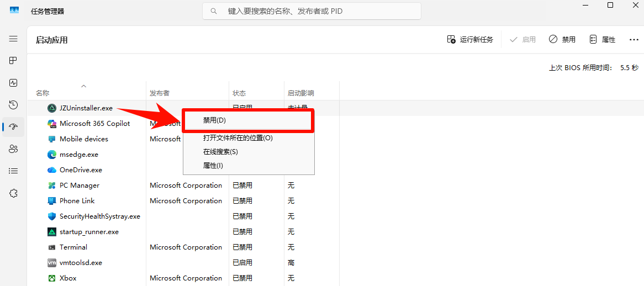Select the Phone Link row name
Screen dimensions: 644x286
[77, 200]
